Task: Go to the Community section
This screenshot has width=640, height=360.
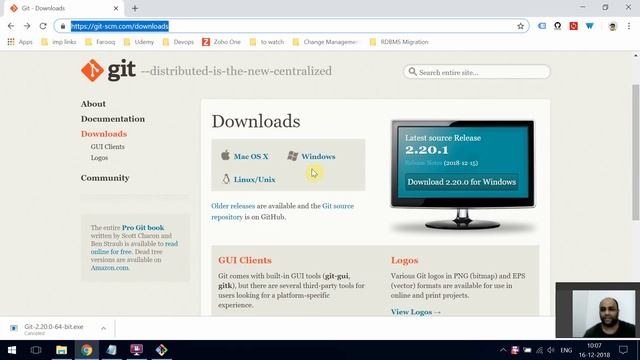Action: click(105, 178)
